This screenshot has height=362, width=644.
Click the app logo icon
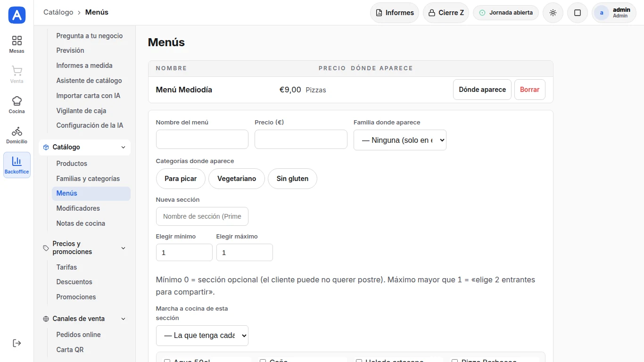pos(17,15)
